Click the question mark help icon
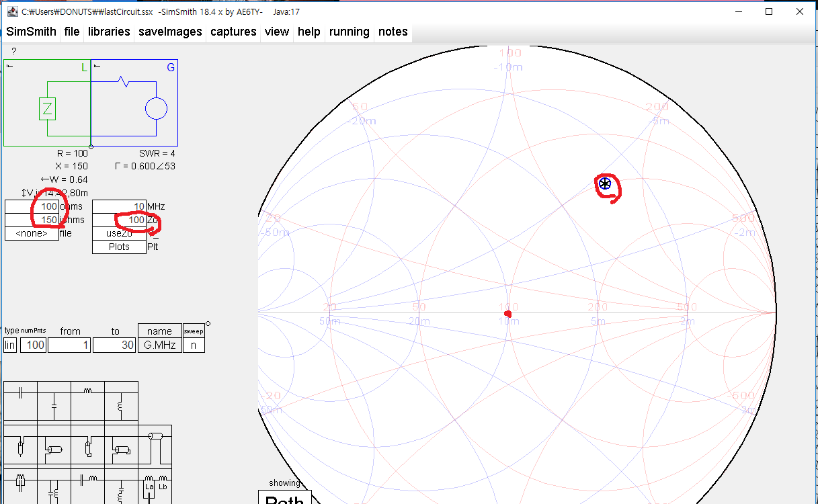Screen dimensions: 818x504 13,51
